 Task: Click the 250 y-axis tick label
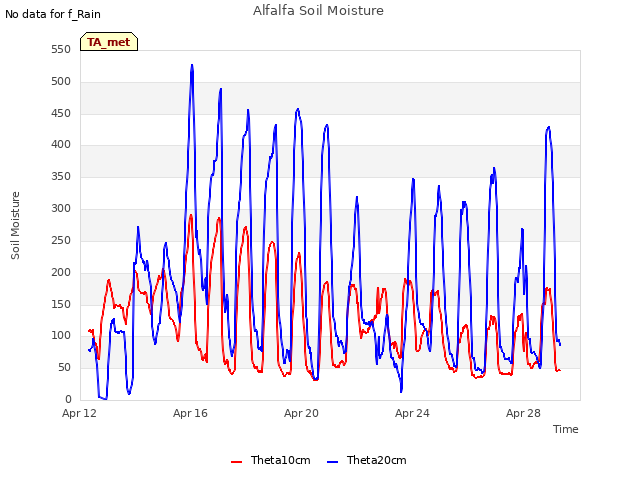click(x=61, y=240)
